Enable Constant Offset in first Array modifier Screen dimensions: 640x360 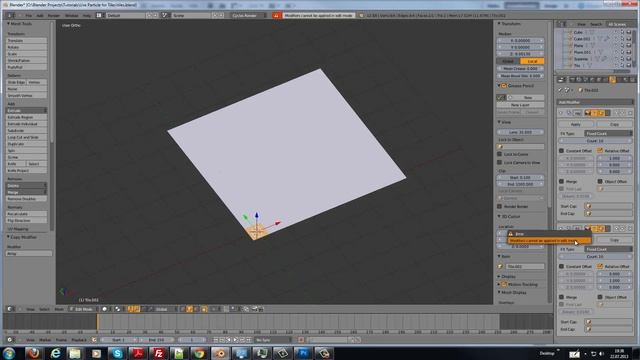tap(561, 151)
